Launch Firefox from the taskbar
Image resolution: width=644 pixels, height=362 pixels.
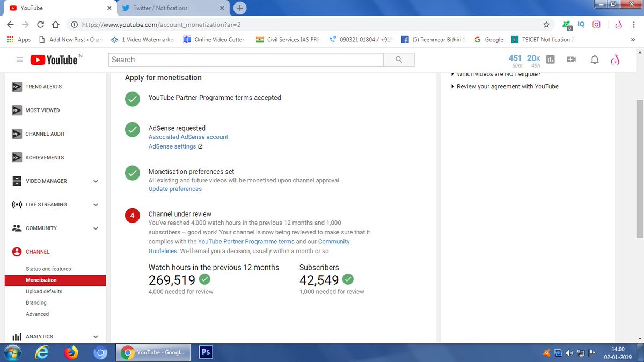tap(71, 352)
